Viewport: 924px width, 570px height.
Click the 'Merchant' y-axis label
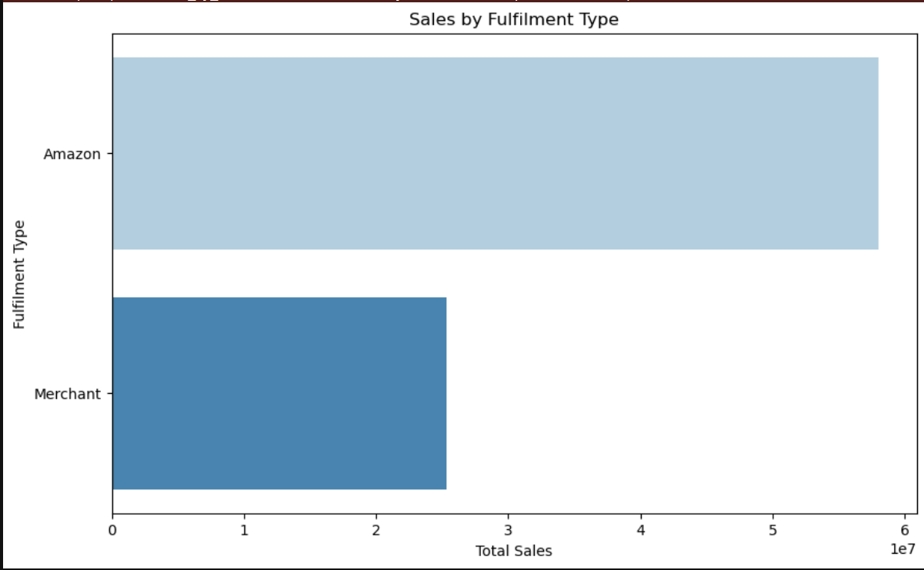point(68,394)
